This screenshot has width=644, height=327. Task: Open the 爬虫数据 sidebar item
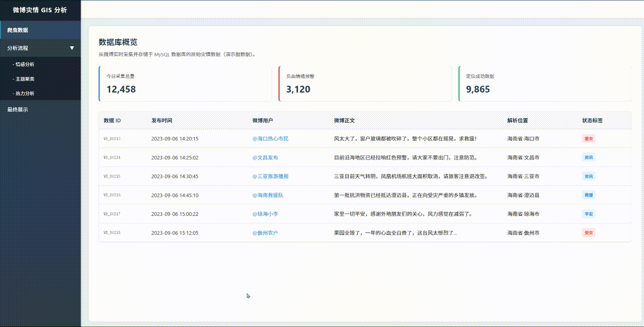pyautogui.click(x=18, y=30)
